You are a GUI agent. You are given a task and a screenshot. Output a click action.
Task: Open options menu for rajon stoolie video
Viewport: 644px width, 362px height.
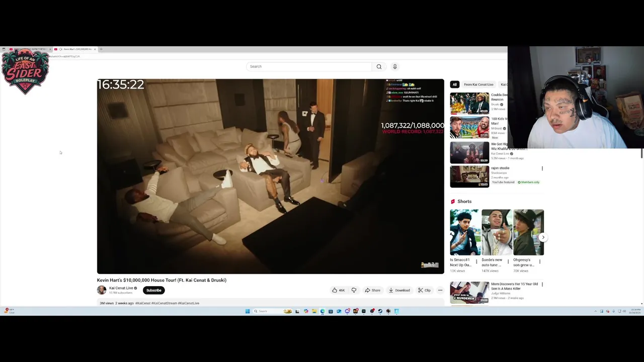point(542,168)
